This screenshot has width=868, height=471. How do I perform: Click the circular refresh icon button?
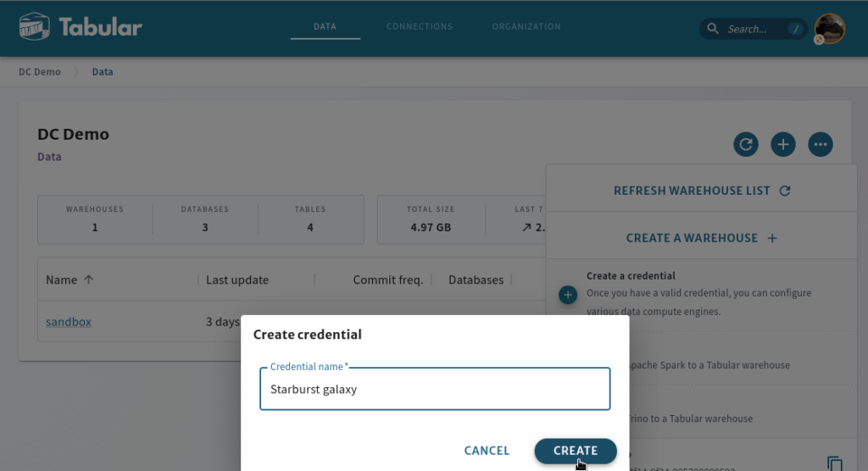click(746, 145)
